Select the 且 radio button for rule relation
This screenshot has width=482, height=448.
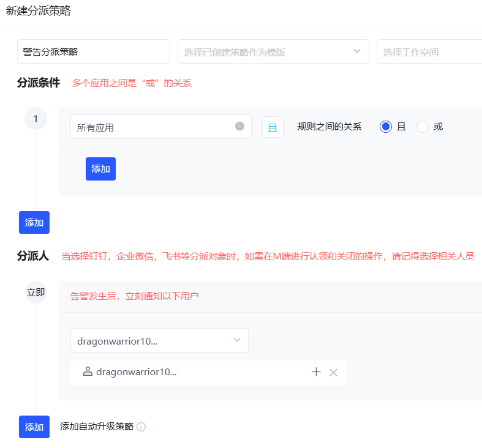pyautogui.click(x=386, y=127)
